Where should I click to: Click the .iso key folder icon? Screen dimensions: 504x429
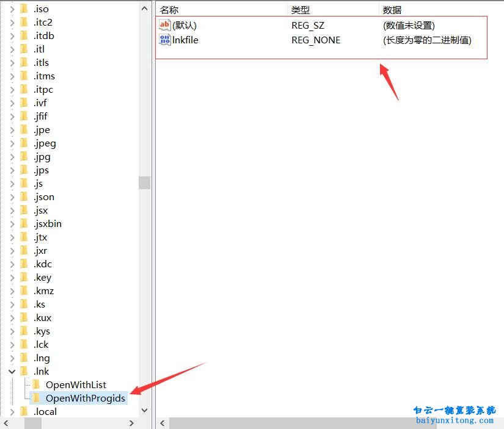pyautogui.click(x=24, y=9)
